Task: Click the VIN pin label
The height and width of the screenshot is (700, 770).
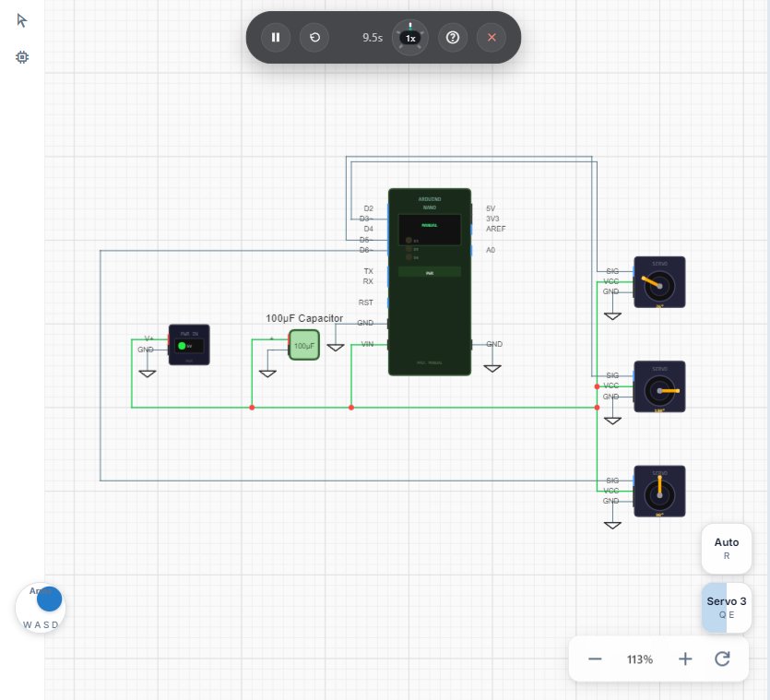Action: pos(367,344)
